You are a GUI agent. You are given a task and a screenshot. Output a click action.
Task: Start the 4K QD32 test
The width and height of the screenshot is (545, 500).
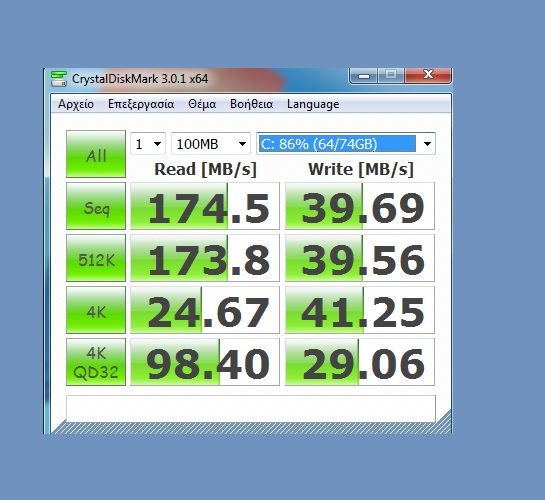pyautogui.click(x=96, y=362)
